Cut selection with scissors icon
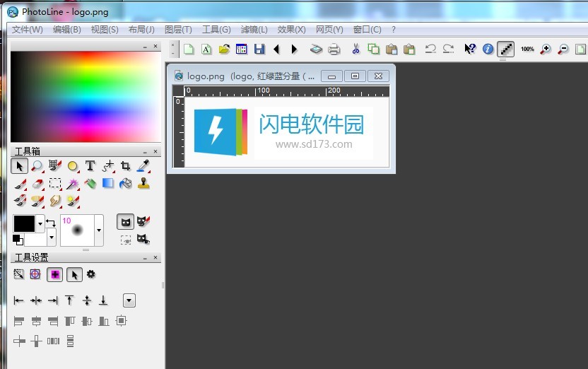The height and width of the screenshot is (369, 588). tap(356, 49)
